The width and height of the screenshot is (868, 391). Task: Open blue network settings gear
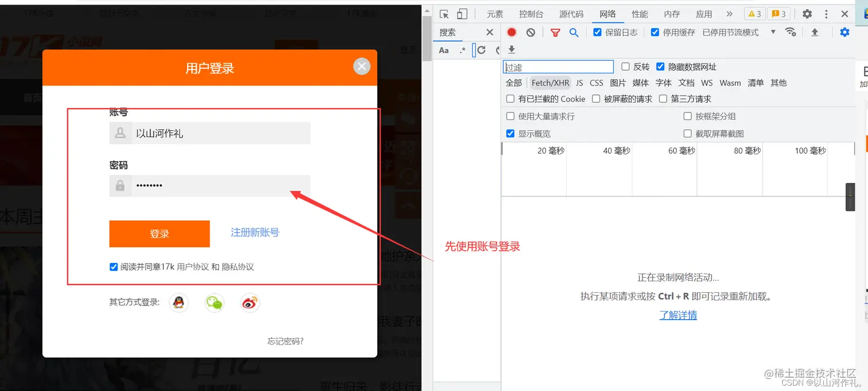[844, 32]
